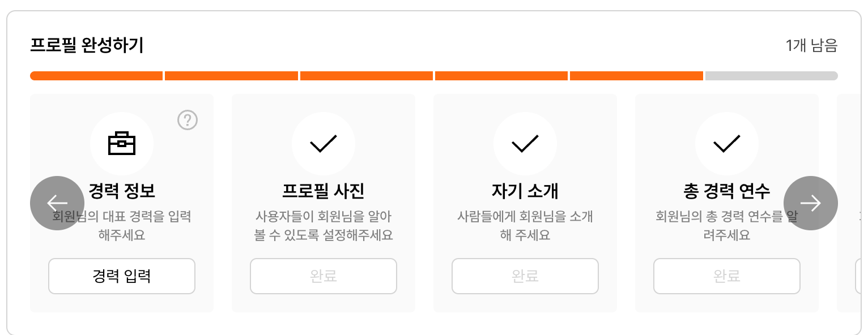
Task: Click the 완료 button under 자기 소개
Action: point(525,276)
